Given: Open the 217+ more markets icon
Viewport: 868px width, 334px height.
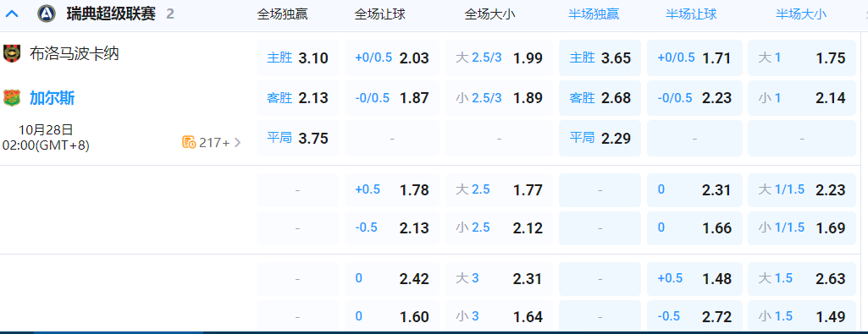Looking at the screenshot, I should [x=189, y=142].
